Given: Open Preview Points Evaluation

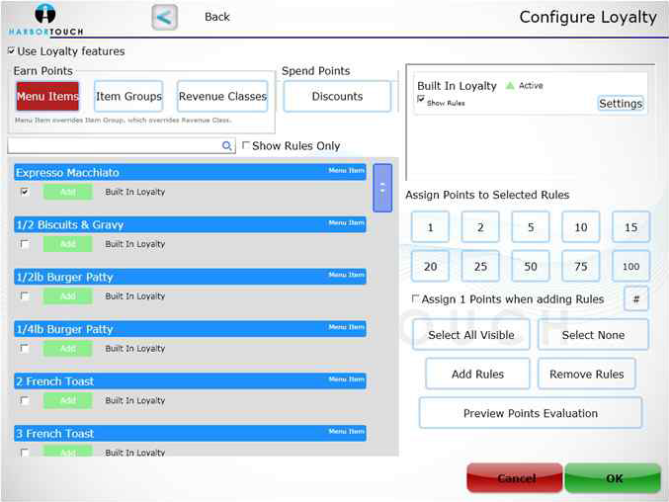Looking at the screenshot, I should pyautogui.click(x=530, y=413).
